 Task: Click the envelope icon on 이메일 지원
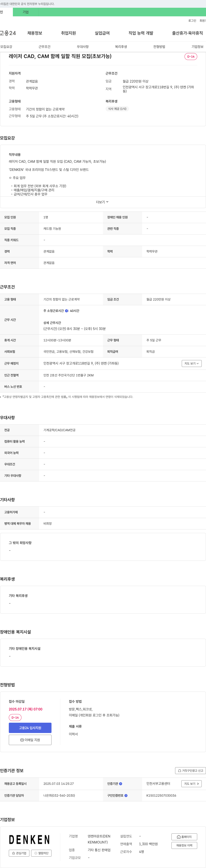[x=22, y=740]
